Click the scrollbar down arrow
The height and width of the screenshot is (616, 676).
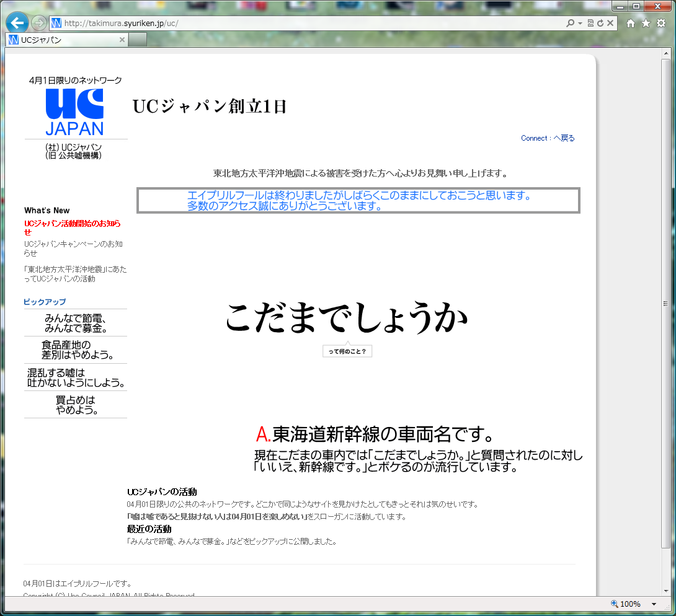(666, 591)
